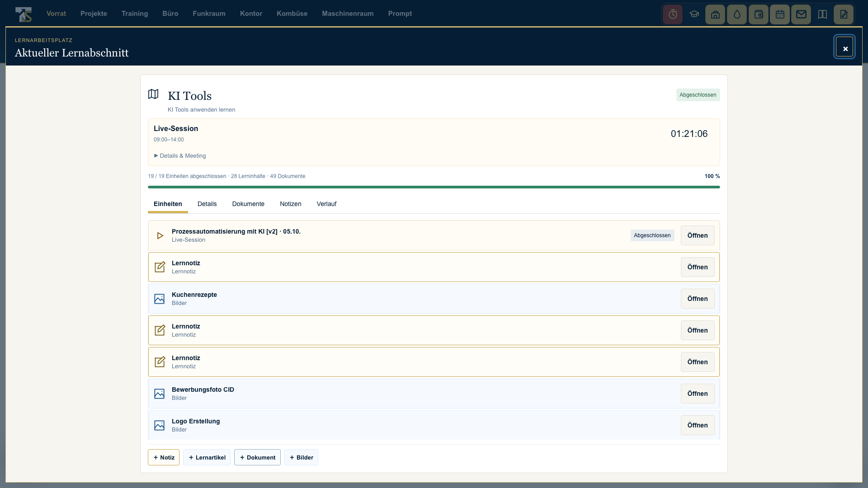Click the green 100 % progress bar
This screenshot has width=868, height=488.
(x=434, y=187)
